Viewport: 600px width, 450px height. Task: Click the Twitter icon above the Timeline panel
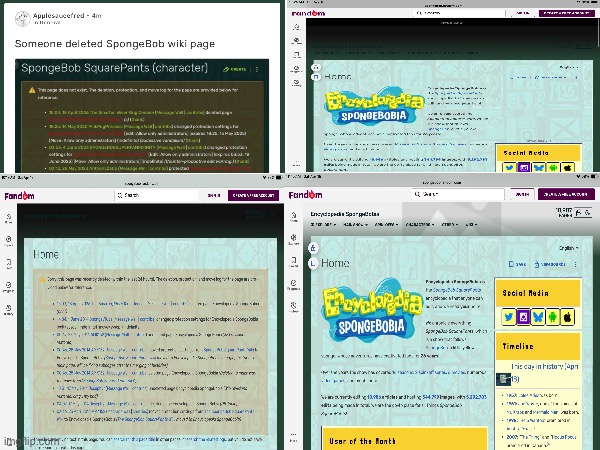point(508,317)
